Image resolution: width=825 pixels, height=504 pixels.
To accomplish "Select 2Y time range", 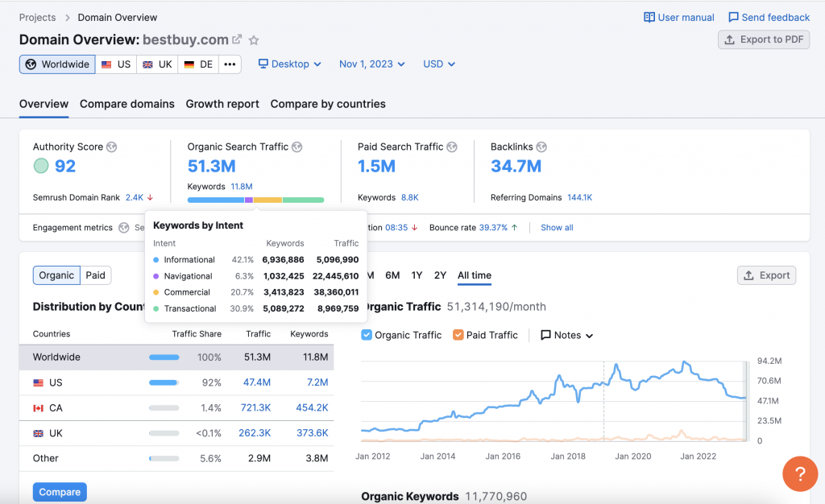I will 441,275.
